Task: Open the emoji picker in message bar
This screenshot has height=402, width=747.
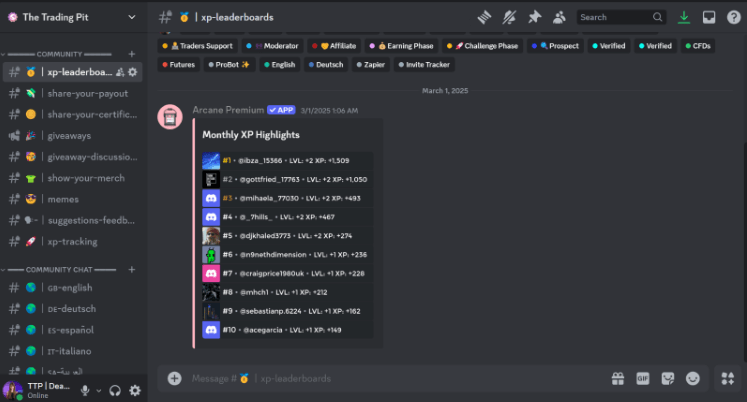Action: pos(693,378)
